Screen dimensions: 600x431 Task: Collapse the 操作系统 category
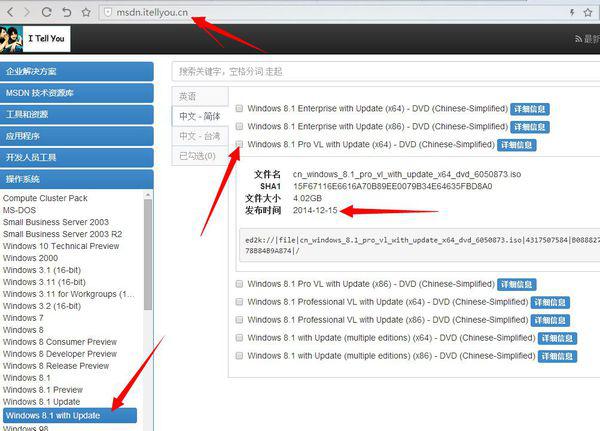77,179
